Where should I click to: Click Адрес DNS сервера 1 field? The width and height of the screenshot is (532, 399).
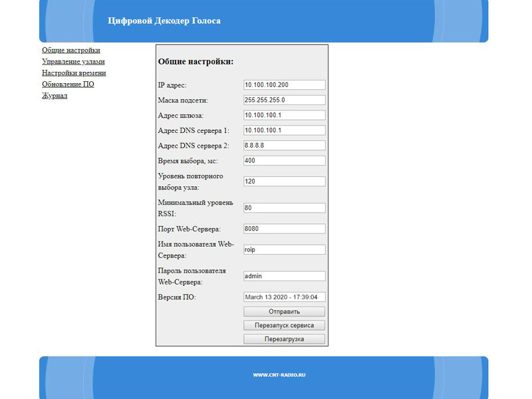[285, 130]
